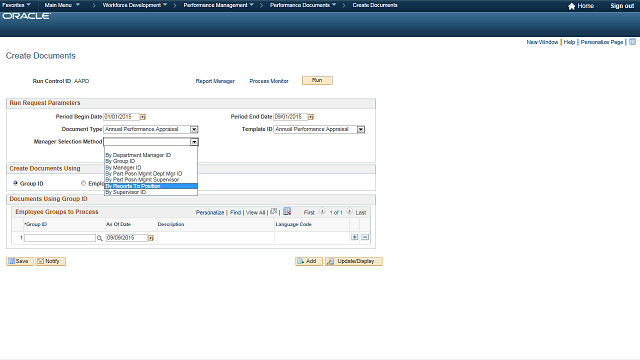Image resolution: width=640 pixels, height=360 pixels.
Task: Open the Document Type dropdown
Action: (194, 129)
